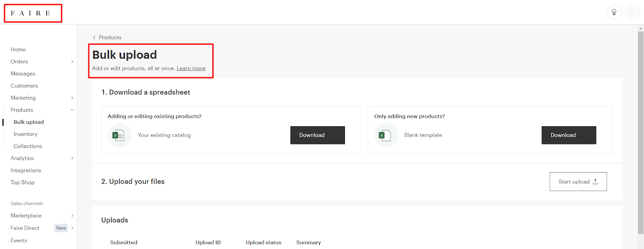Open Analytics in sidebar
644x249 pixels.
[x=22, y=158]
